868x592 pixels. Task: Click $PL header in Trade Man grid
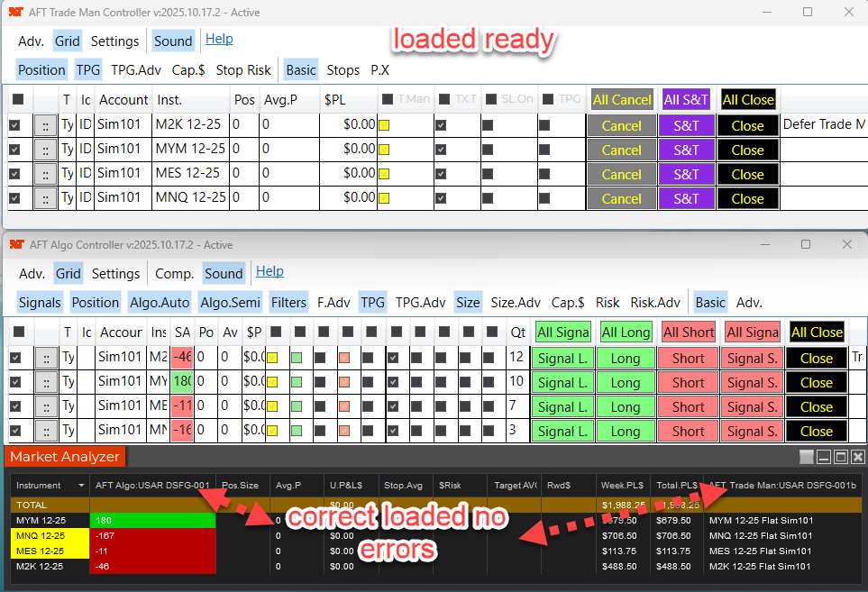(334, 100)
